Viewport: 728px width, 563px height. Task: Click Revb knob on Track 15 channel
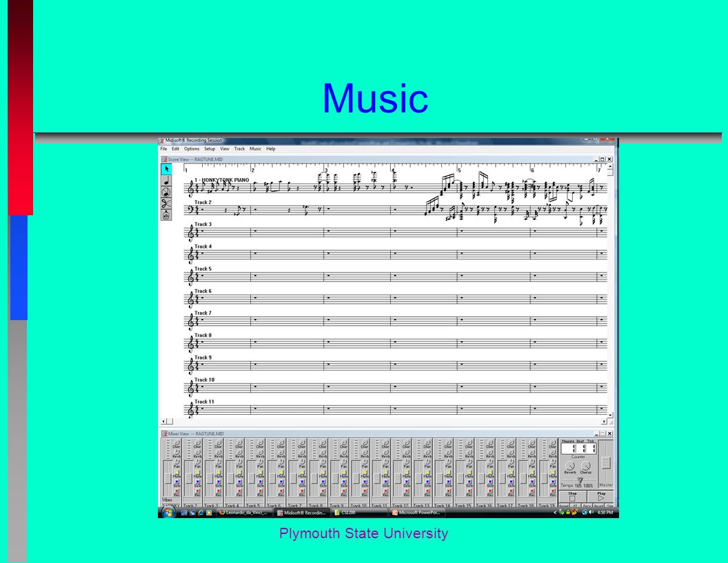pyautogui.click(x=469, y=452)
